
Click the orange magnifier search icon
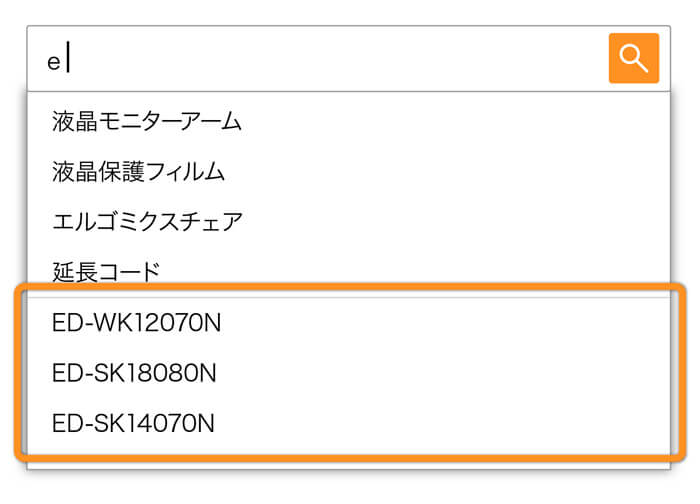(633, 58)
